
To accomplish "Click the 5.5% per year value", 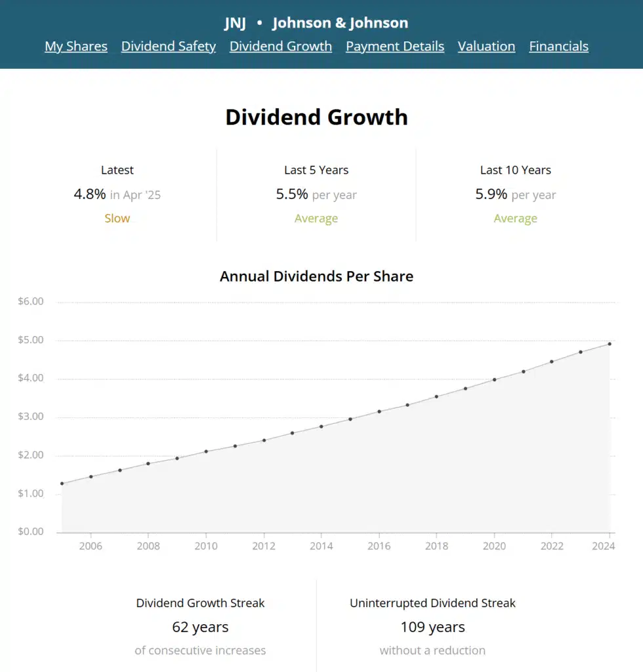I will [x=316, y=194].
